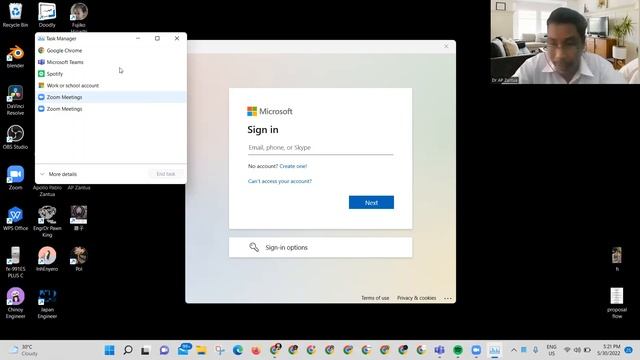Viewport: 640px width, 360px height.
Task: Open Doodly desktop shortcut
Action: pyautogui.click(x=47, y=15)
